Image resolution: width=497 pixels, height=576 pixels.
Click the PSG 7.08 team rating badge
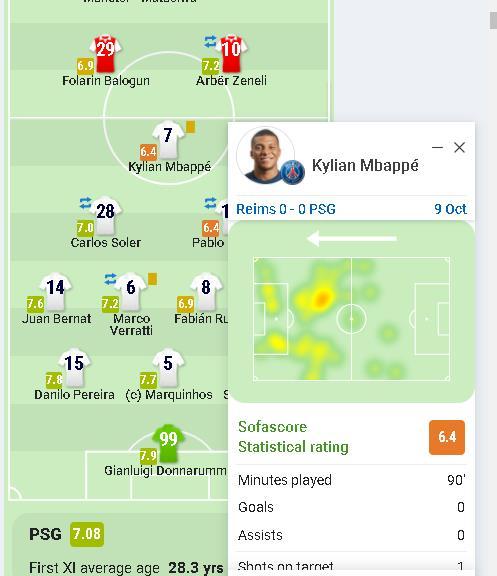[87, 534]
